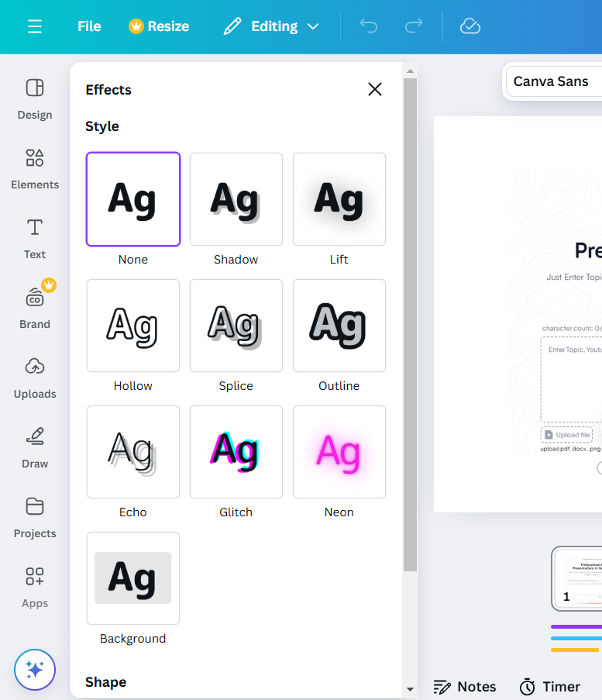
Task: Select the None text effect style
Action: [x=133, y=199]
